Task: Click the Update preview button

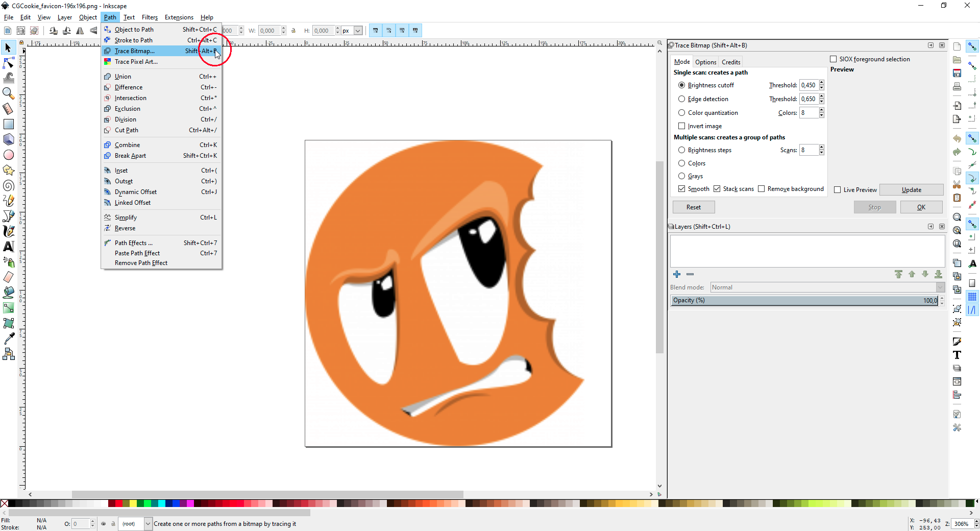Action: (x=912, y=190)
